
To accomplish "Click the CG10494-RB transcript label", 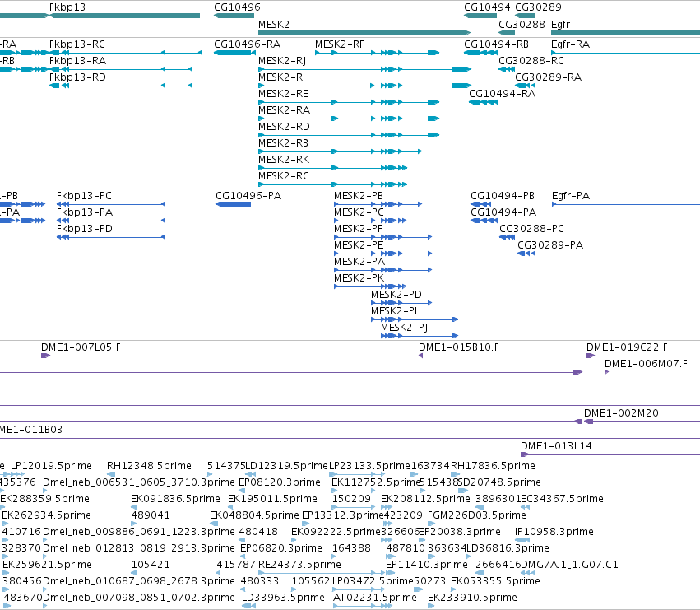I will pyautogui.click(x=497, y=44).
